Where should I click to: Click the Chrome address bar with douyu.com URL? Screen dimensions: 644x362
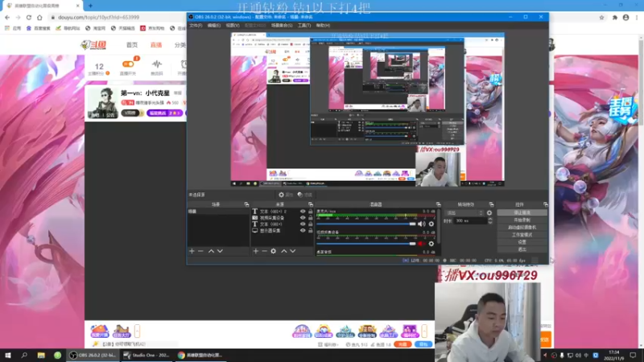click(323, 17)
